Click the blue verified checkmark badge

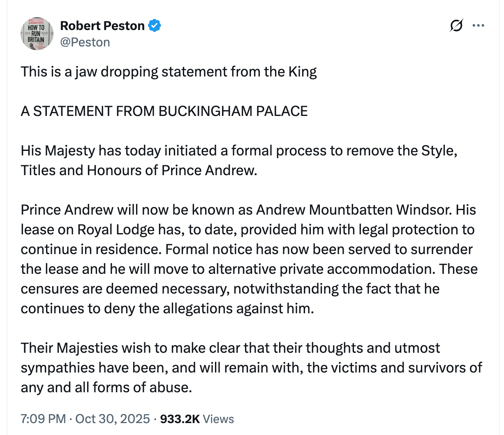(x=155, y=26)
